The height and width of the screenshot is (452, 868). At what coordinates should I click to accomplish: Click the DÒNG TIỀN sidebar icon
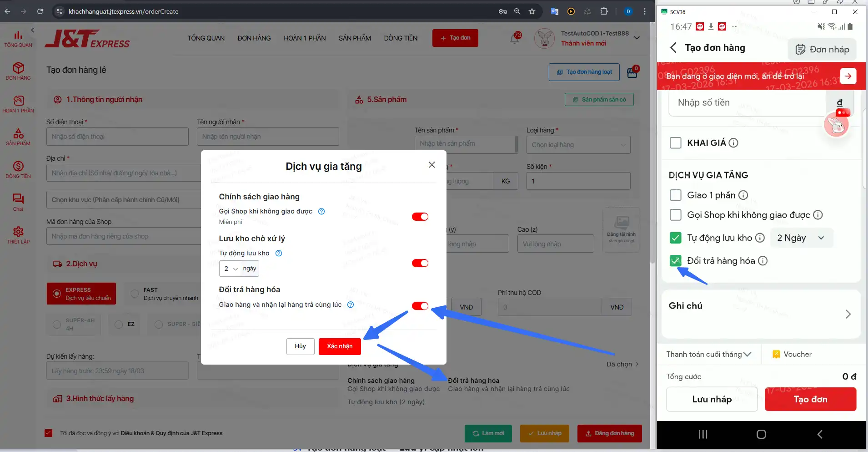pos(18,169)
